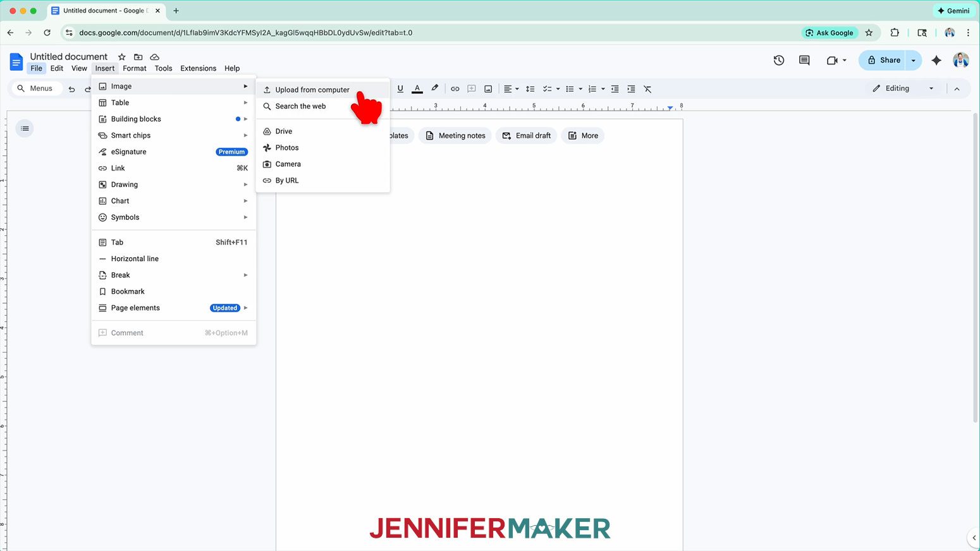980x551 pixels.
Task: Open the meeting options dropdown arrow
Action: (845, 60)
